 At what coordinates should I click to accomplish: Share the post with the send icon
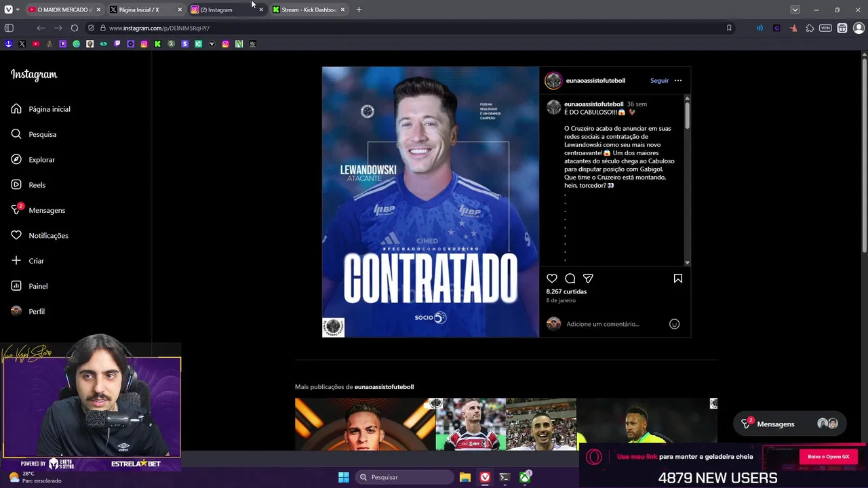589,279
